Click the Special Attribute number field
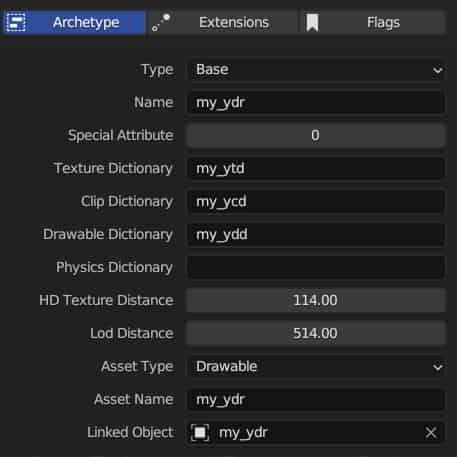Viewport: 457px width, 457px height. (316, 136)
